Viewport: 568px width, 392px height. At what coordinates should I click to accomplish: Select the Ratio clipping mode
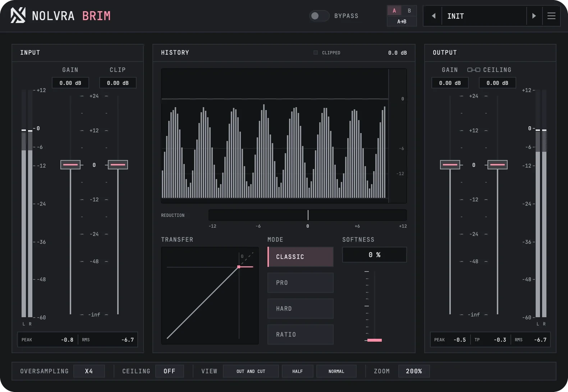(301, 334)
